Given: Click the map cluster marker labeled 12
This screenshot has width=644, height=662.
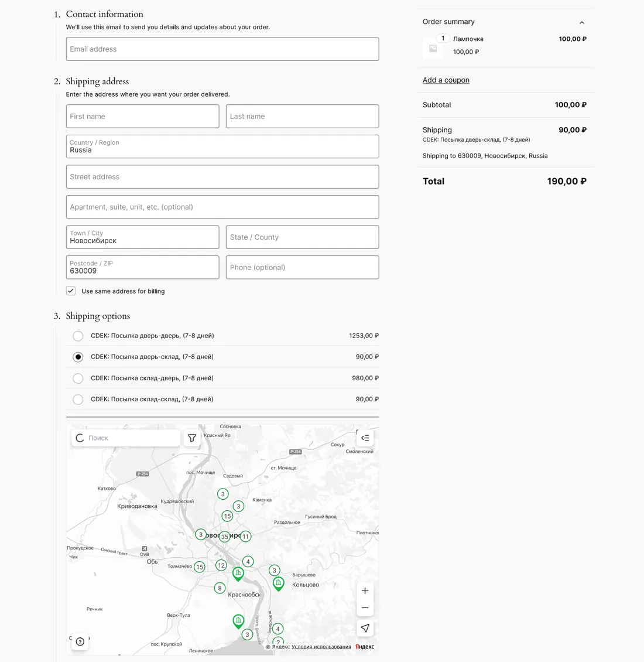Looking at the screenshot, I should 221,565.
